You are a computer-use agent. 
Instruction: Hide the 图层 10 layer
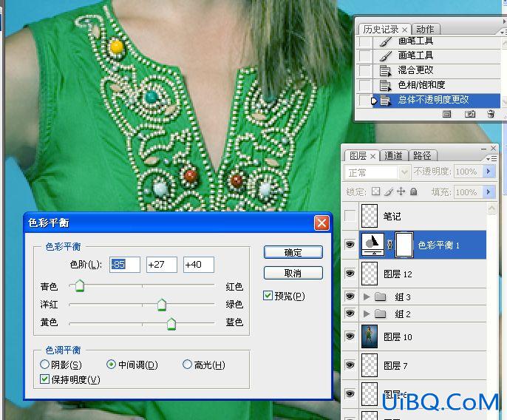coord(350,336)
